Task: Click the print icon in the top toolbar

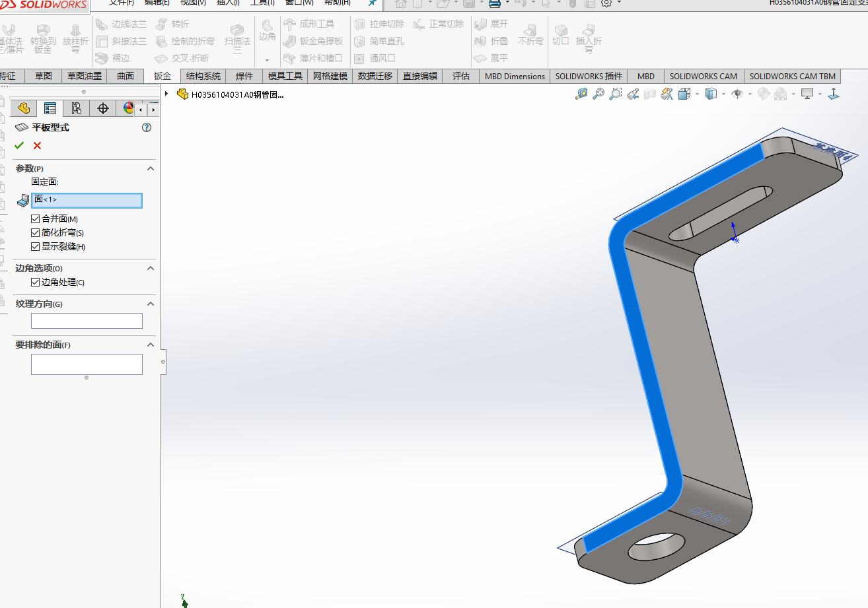Action: tap(494, 3)
